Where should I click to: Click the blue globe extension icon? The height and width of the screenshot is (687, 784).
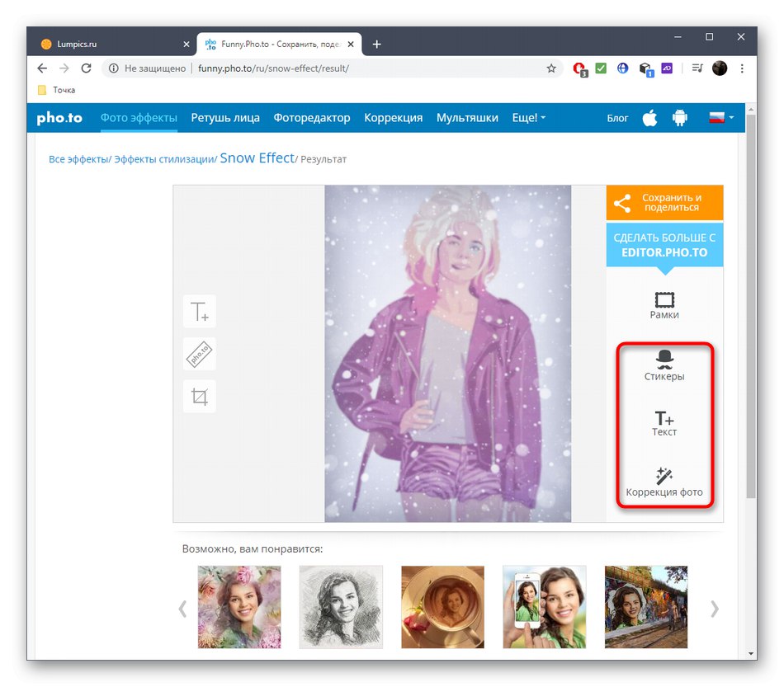(x=622, y=68)
